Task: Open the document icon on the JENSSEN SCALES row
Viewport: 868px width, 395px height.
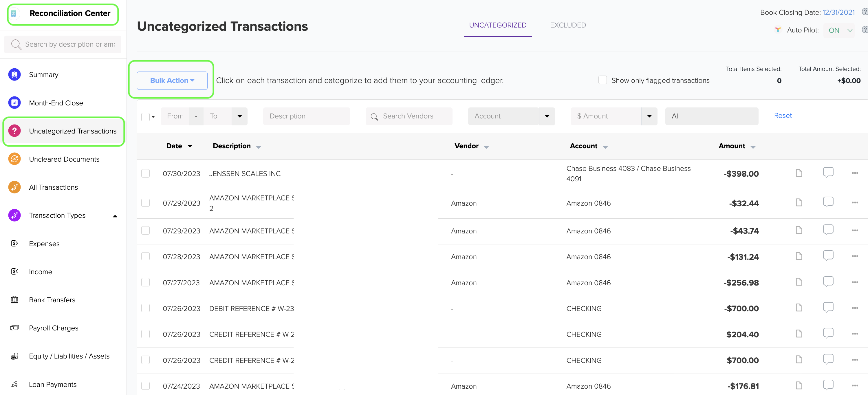Action: (x=799, y=173)
